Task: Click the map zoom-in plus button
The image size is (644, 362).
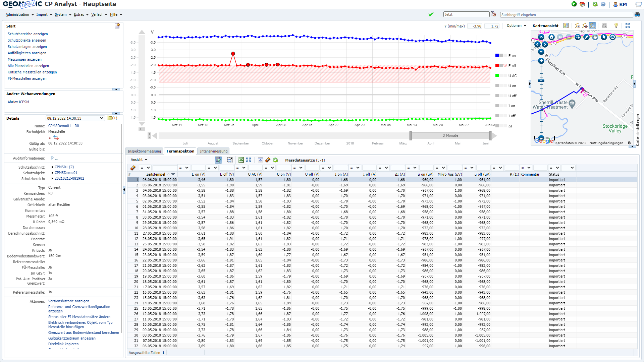Action: [x=541, y=61]
